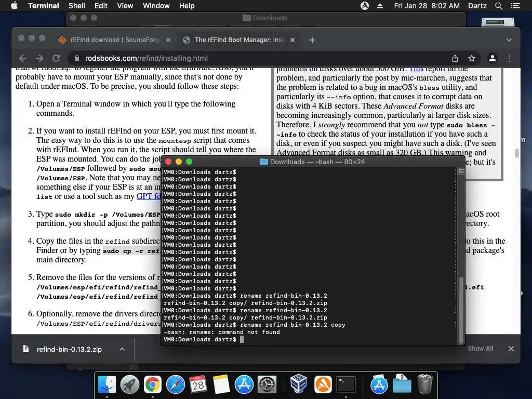Click the terminal split pane icon
This screenshot has width=532, height=399.
tap(461, 171)
